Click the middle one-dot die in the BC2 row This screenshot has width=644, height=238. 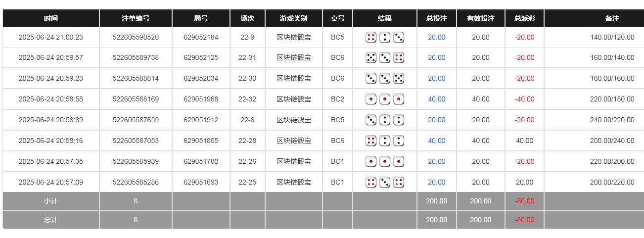(x=385, y=99)
